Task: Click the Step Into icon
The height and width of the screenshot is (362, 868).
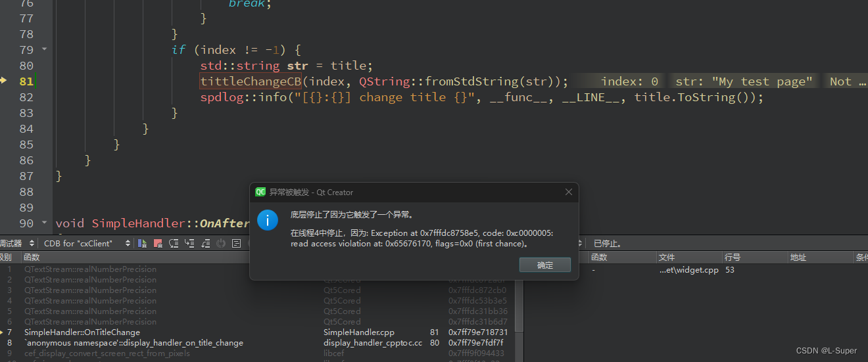Action: pos(189,243)
